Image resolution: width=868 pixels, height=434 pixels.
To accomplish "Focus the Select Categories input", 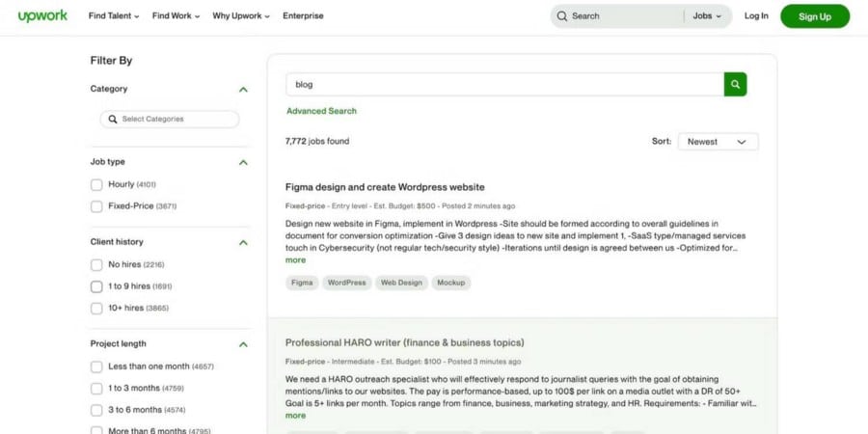I will (x=170, y=119).
